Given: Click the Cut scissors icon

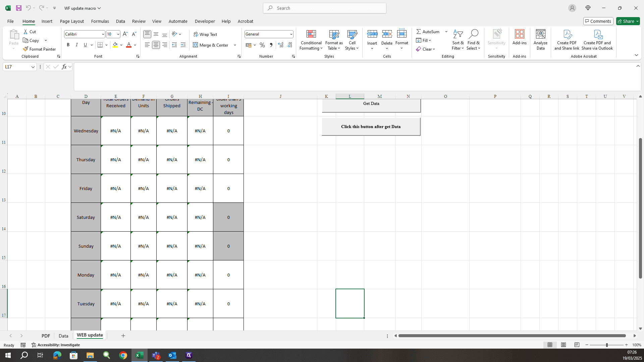Looking at the screenshot, I should 25,32.
